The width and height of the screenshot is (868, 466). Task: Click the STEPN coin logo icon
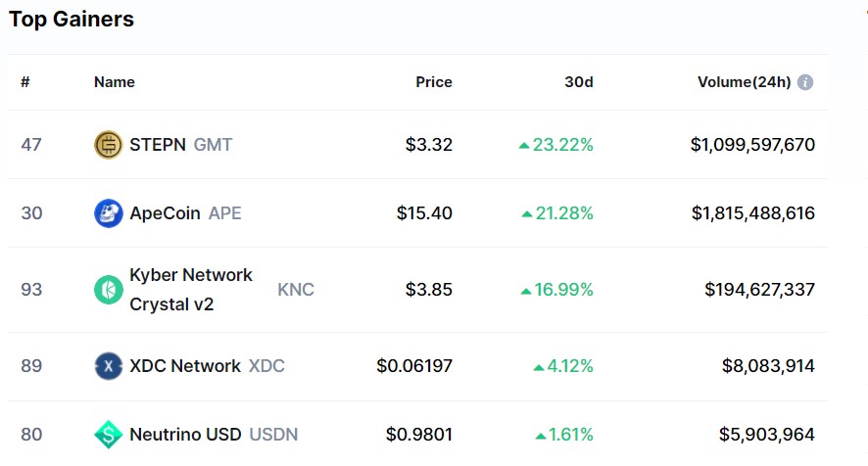pyautogui.click(x=109, y=145)
